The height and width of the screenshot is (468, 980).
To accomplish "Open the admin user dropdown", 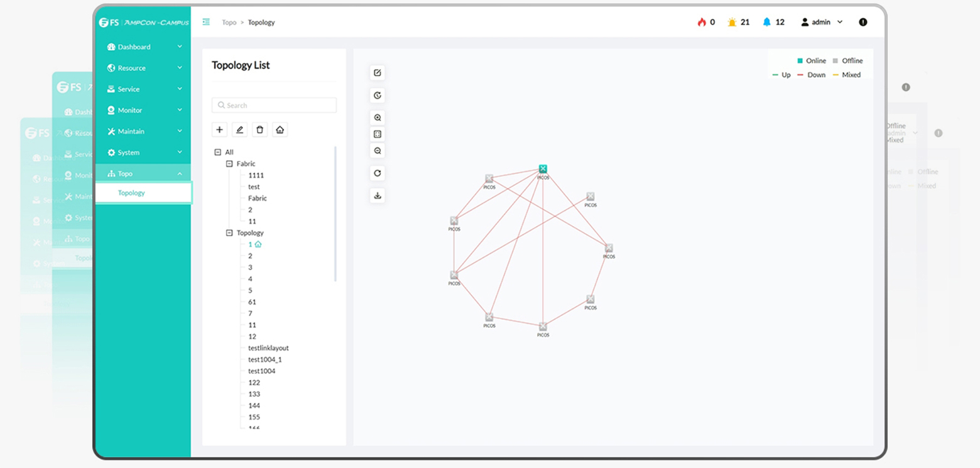I will click(x=822, y=22).
